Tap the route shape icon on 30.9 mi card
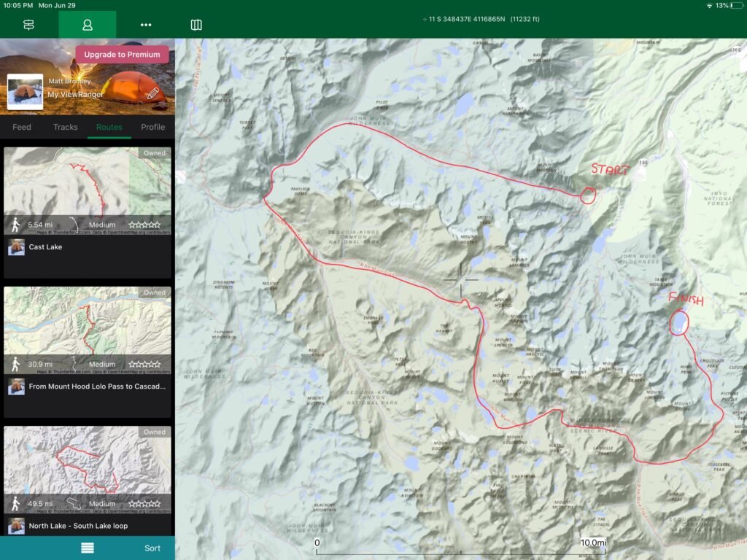This screenshot has height=560, width=747. point(74,363)
